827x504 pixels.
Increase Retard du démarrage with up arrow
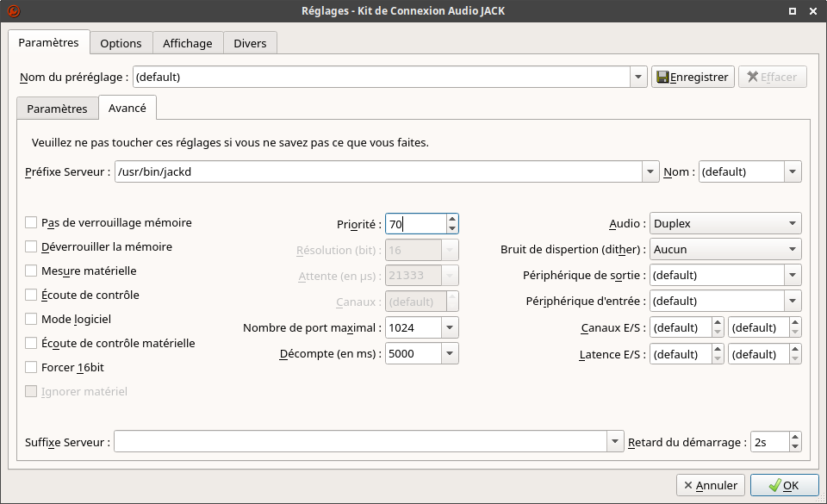[x=794, y=437]
